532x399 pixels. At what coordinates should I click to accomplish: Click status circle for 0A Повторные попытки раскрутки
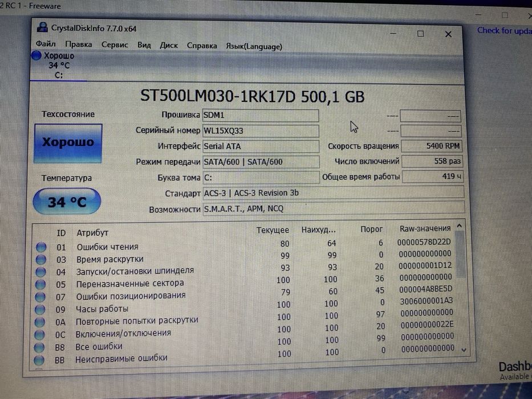(40, 322)
